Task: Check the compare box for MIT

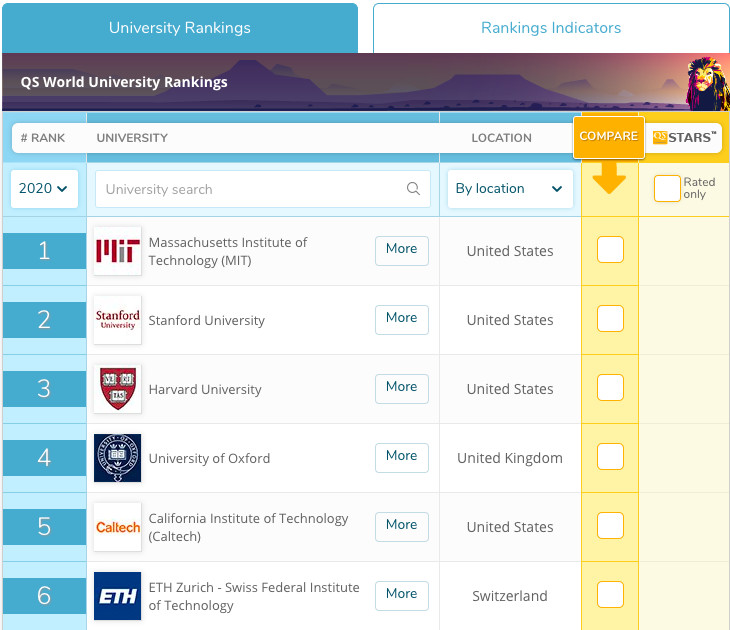Action: [610, 250]
